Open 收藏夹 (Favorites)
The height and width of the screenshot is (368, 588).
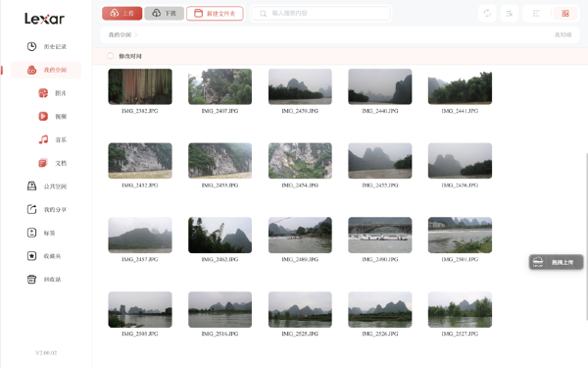[44, 256]
